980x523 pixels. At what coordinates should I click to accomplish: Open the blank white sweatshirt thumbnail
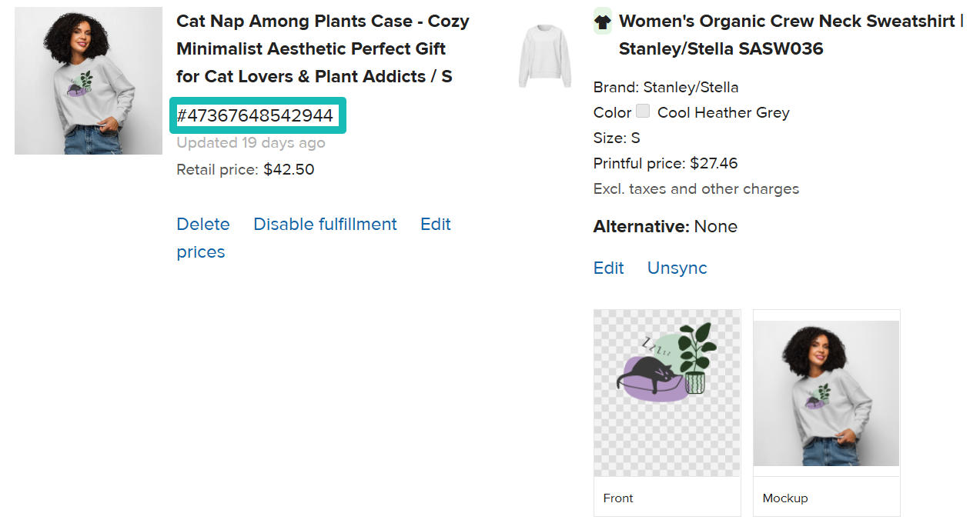coord(545,55)
